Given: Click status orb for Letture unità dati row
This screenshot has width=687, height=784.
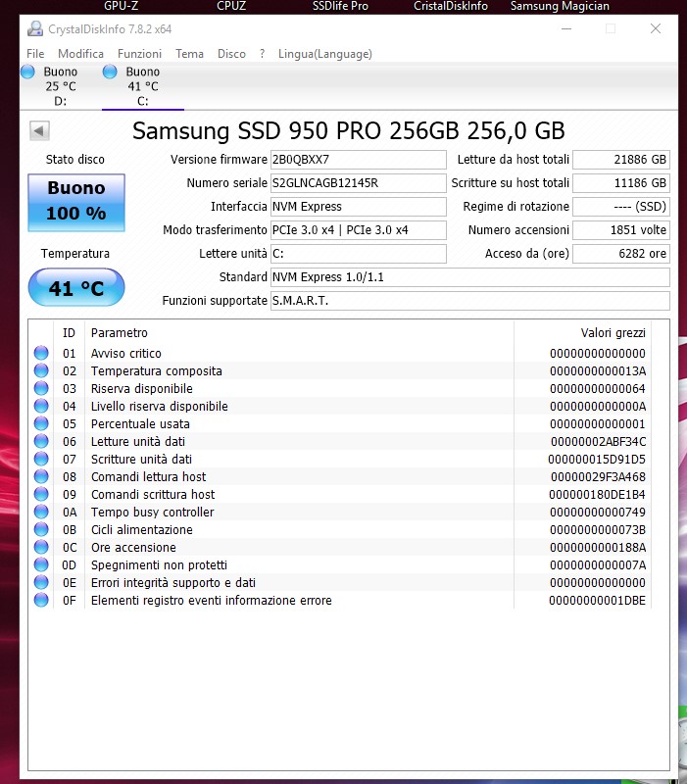Looking at the screenshot, I should 41,441.
